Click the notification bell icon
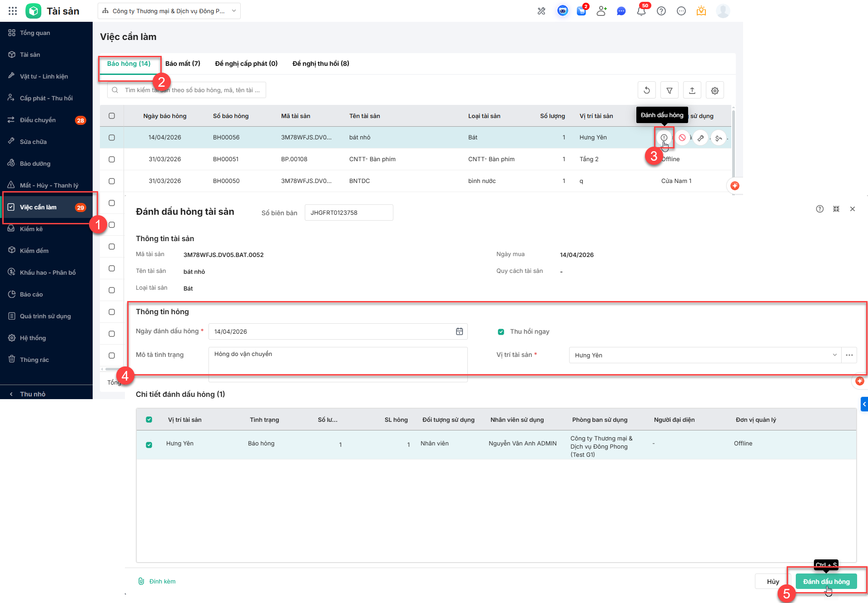This screenshot has height=603, width=868. [x=641, y=11]
